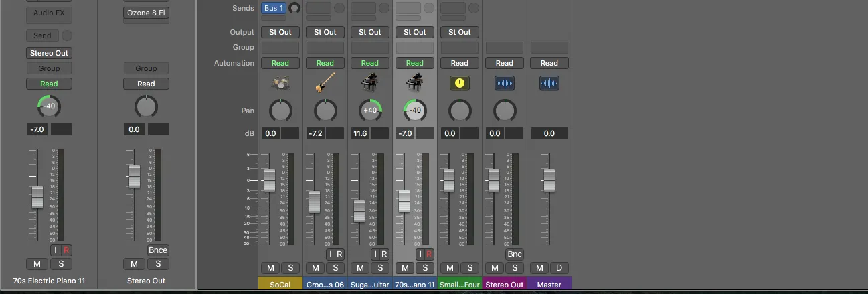The image size is (868, 294).
Task: Click the -40 pan knob on mixer 70s...ano 11
Action: coord(415,111)
